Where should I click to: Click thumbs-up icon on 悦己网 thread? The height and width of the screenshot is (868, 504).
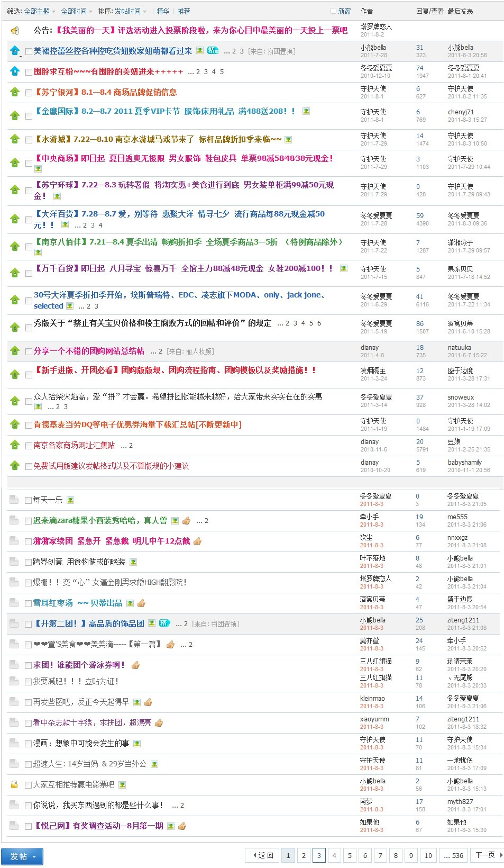coord(182,826)
